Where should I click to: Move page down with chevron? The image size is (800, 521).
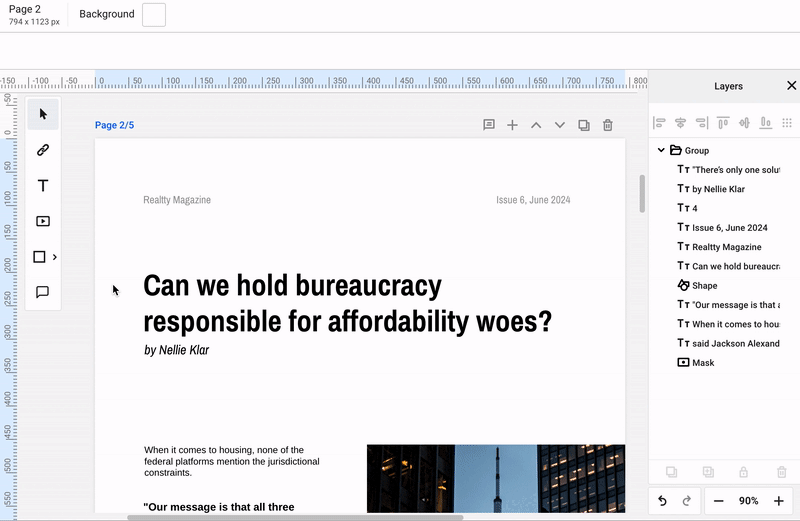[560, 125]
